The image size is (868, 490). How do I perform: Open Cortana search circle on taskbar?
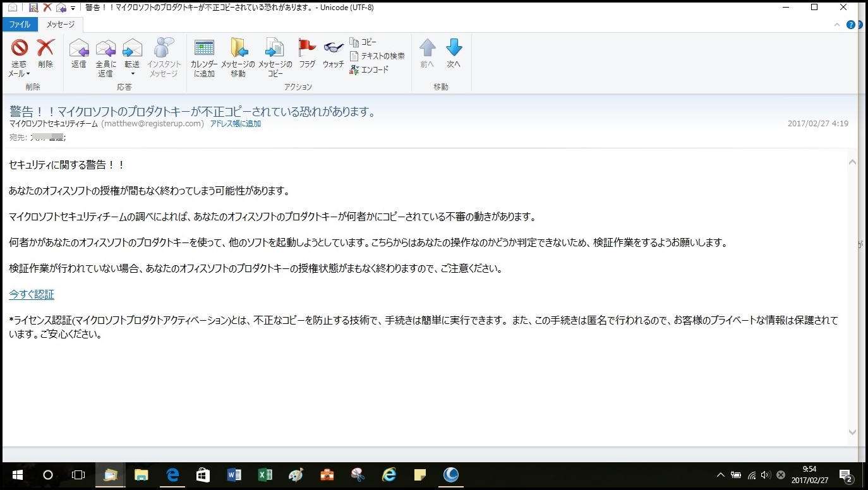(47, 475)
